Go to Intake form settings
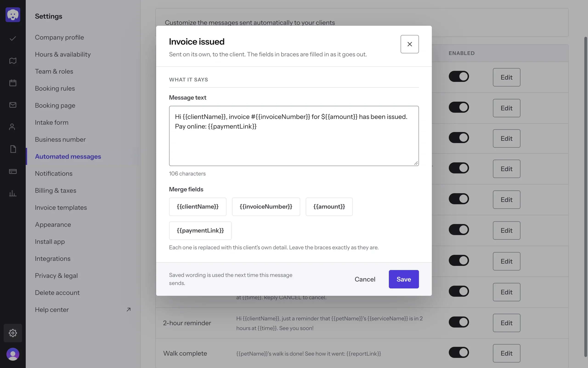Viewport: 588px width, 368px height. tap(52, 122)
